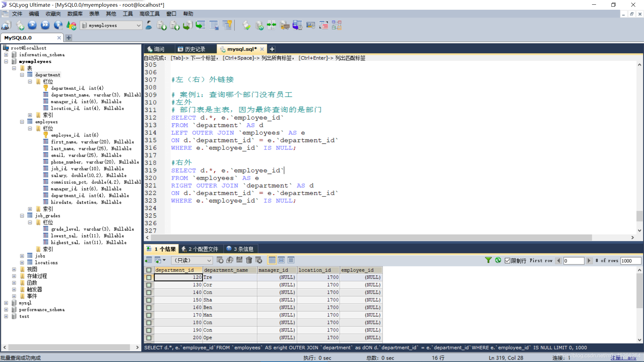Click the table-with-key manage indexes icon

pos(227,25)
